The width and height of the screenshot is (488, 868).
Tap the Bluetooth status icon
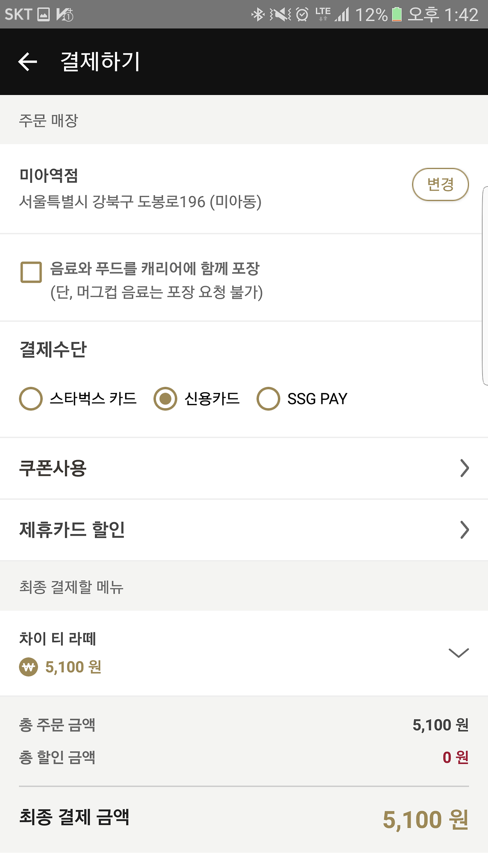point(258,14)
